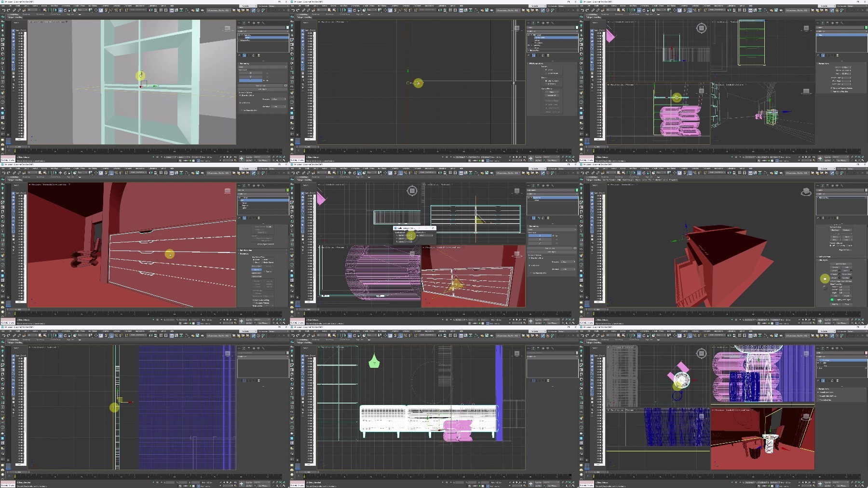Center screenshot: open the Modifier List dropdown
This screenshot has height=488, width=868.
pyautogui.click(x=552, y=194)
